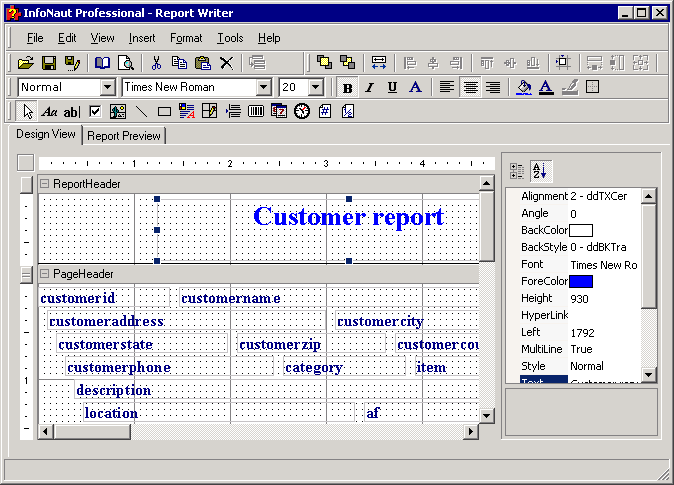Select the customerid field
The image size is (674, 485).
coord(104,298)
